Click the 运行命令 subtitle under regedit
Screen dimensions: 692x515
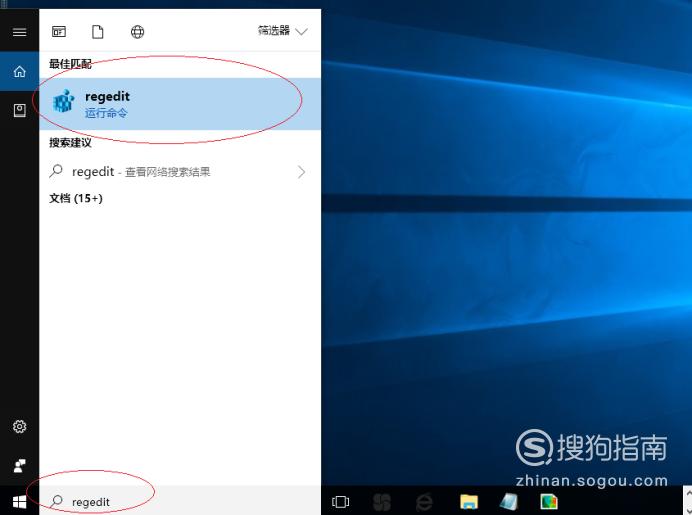[x=106, y=113]
